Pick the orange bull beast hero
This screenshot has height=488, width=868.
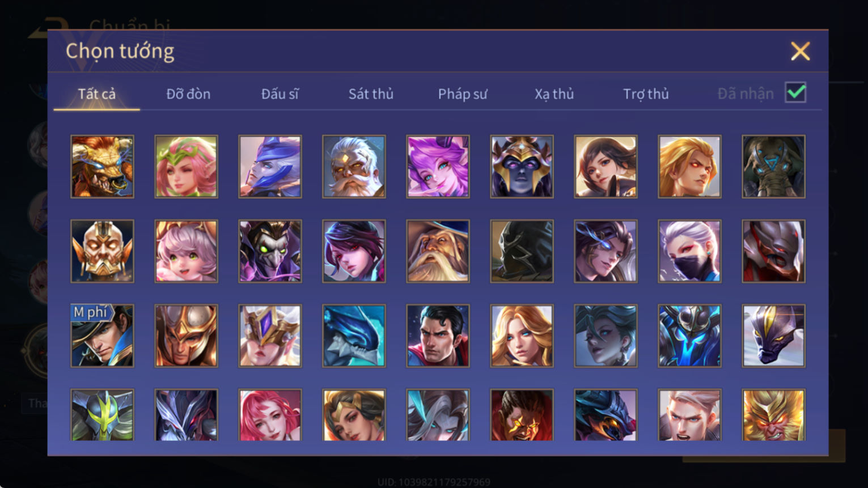(102, 167)
